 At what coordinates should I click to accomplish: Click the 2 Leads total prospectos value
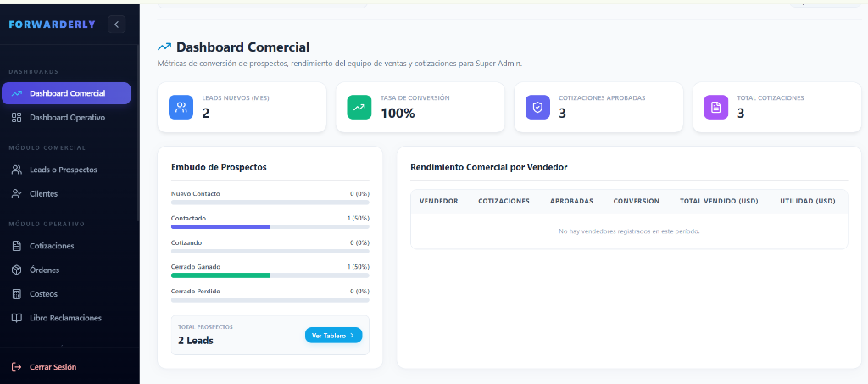tap(196, 340)
